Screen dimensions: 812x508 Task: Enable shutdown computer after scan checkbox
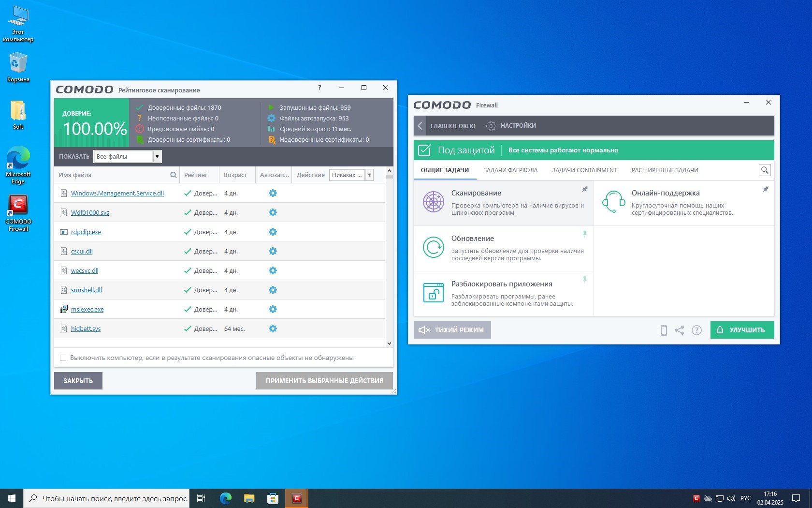pos(63,358)
